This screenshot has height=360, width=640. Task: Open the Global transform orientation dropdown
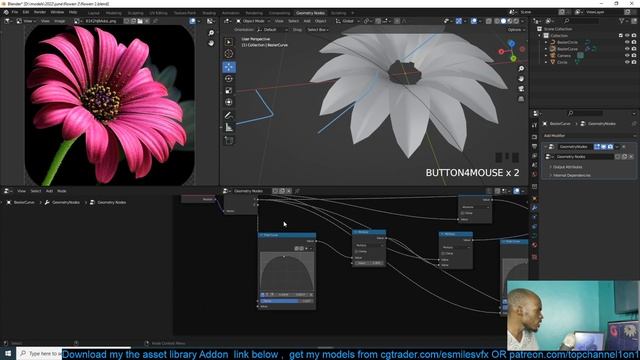(x=348, y=21)
